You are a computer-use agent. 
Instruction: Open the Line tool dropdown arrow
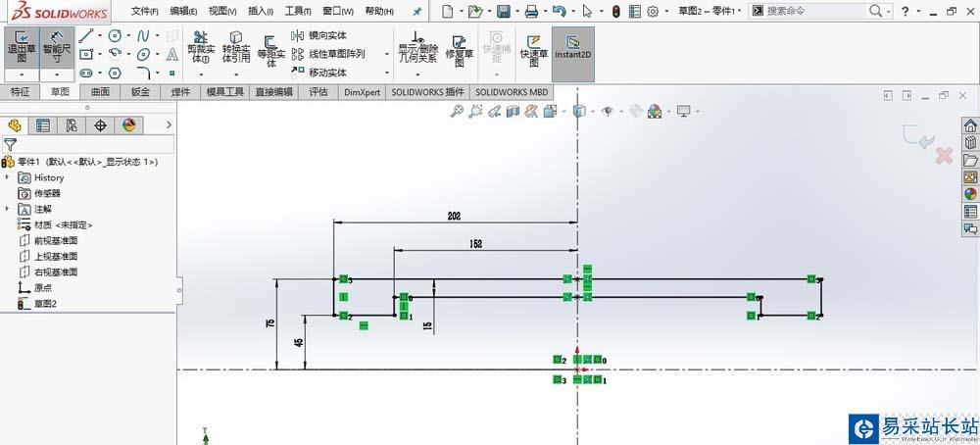[100, 35]
